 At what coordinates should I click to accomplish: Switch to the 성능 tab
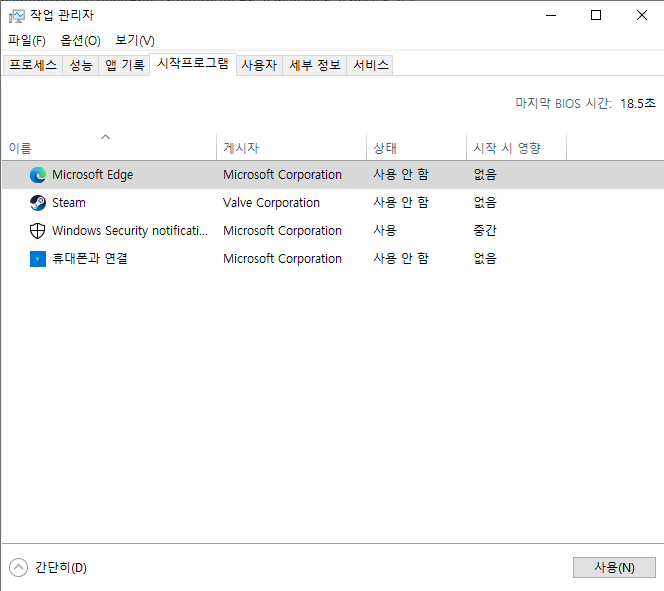coord(81,65)
